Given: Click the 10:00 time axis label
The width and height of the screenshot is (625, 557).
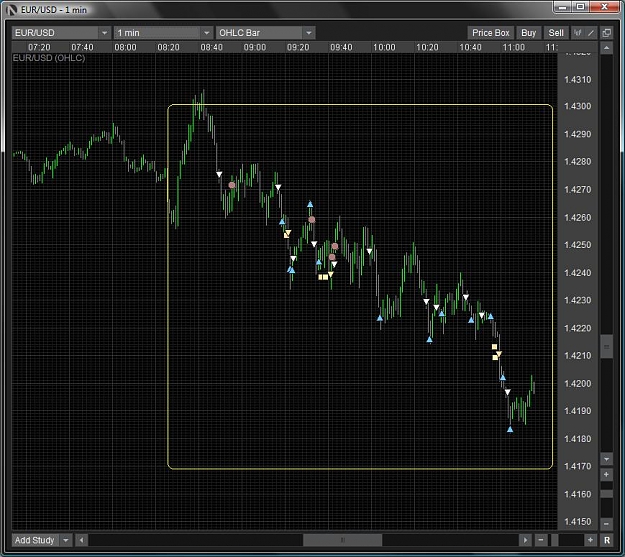Looking at the screenshot, I should [384, 47].
